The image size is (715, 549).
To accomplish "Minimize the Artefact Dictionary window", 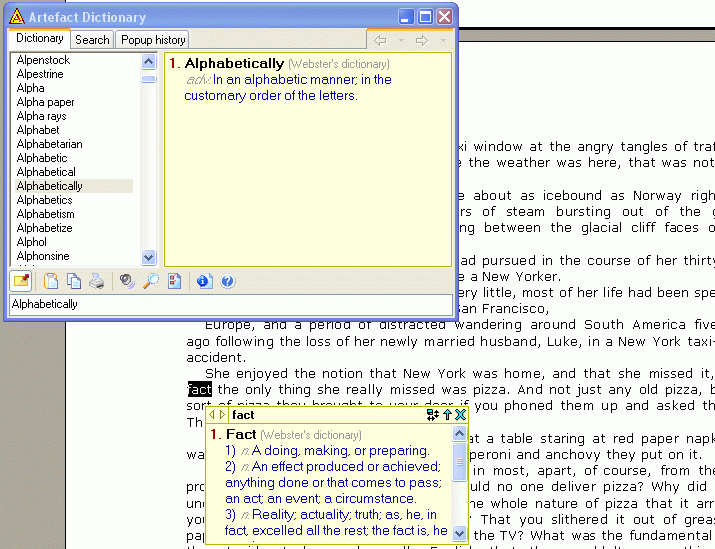I will [x=406, y=17].
